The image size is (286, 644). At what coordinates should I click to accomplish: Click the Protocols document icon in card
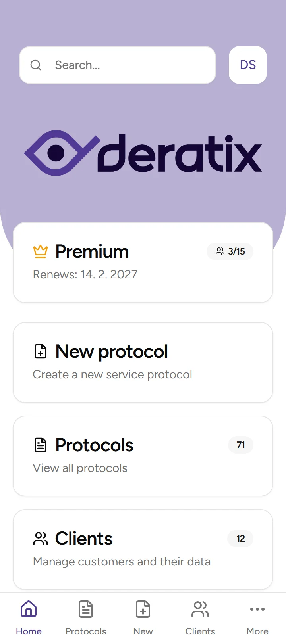point(41,445)
